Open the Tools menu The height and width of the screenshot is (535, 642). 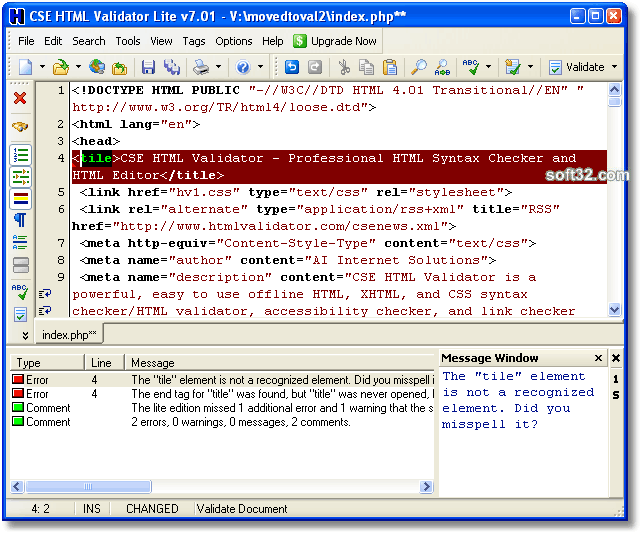(128, 41)
